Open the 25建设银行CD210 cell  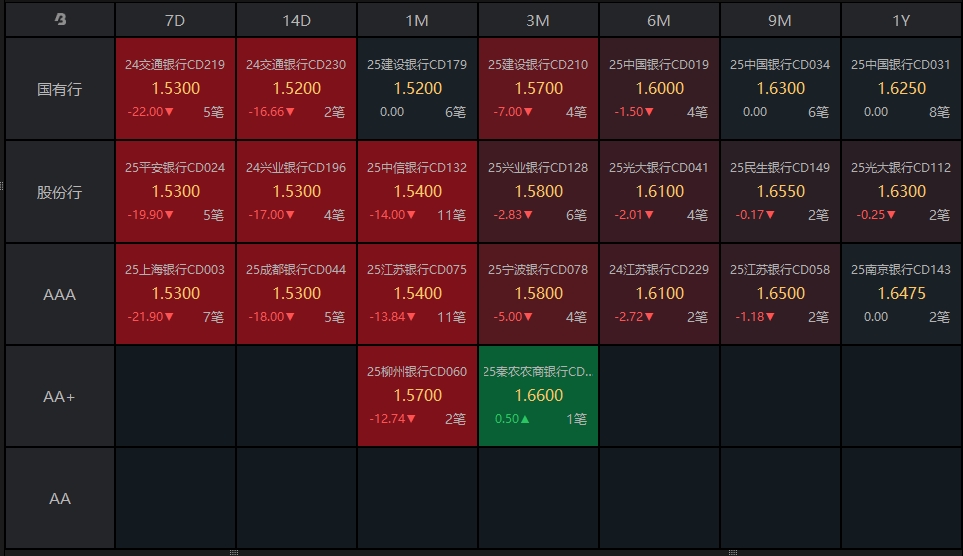538,88
